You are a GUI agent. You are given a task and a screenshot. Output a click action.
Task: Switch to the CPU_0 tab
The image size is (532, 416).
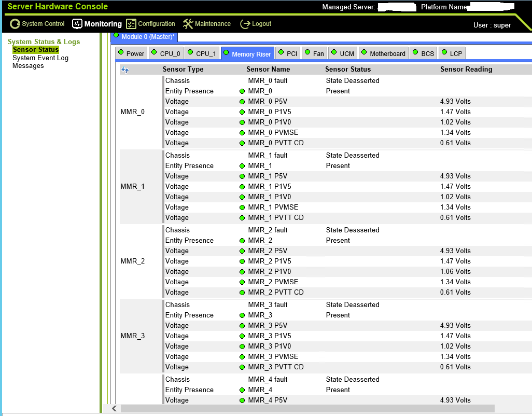[166, 53]
